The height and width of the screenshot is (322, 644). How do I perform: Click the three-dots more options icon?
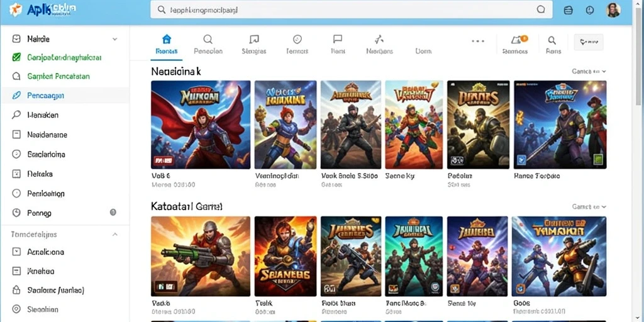tap(478, 41)
